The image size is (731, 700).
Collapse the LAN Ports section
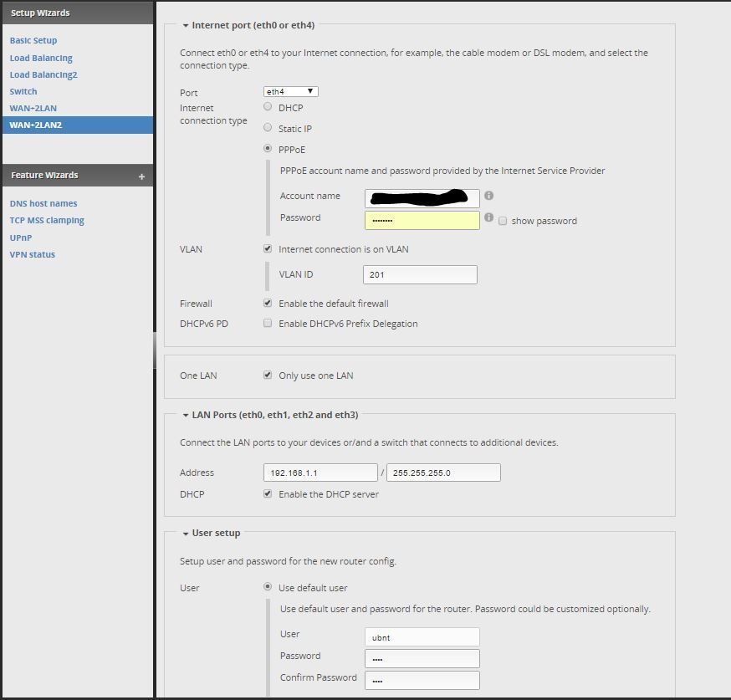(186, 415)
